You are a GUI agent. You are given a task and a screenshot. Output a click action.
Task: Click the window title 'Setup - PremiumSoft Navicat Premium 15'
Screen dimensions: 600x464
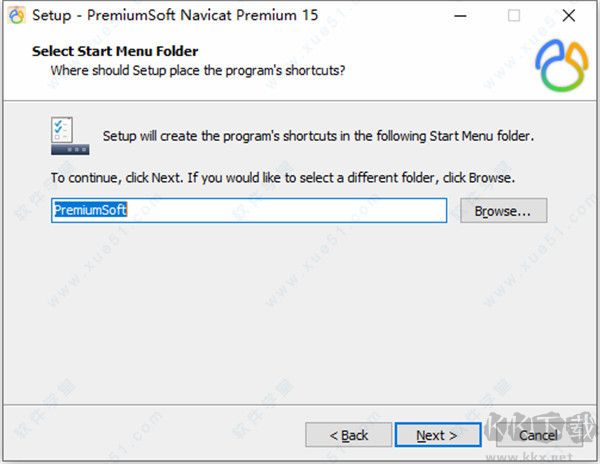[168, 16]
